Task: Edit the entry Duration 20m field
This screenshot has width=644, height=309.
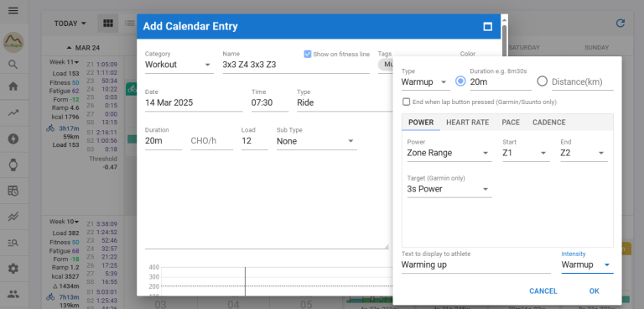Action: click(x=164, y=141)
